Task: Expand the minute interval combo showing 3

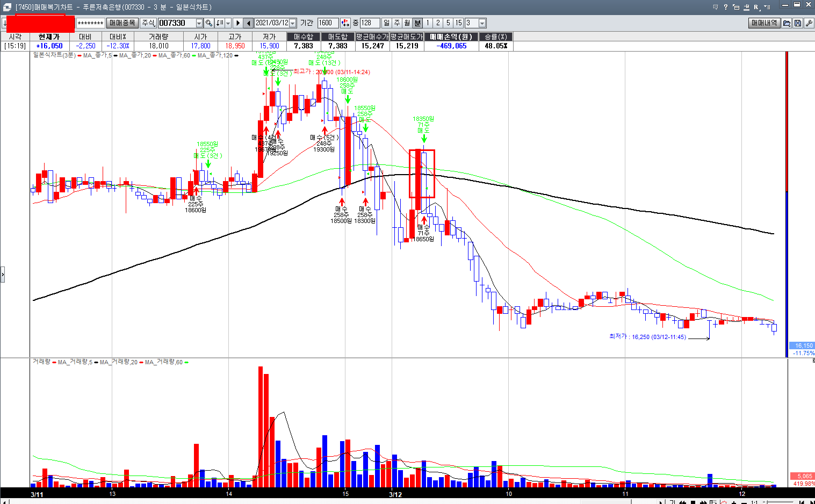Action: [x=482, y=23]
